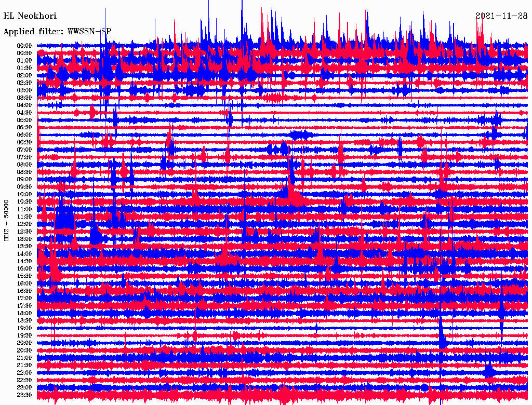Select the 12:30 time label
The image size is (532, 405).
24,232
